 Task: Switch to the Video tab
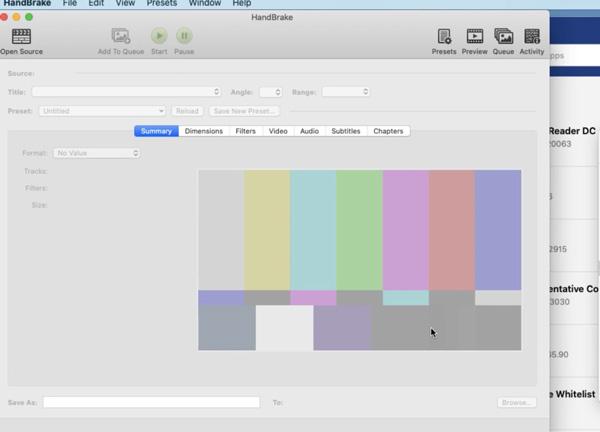pyautogui.click(x=278, y=131)
